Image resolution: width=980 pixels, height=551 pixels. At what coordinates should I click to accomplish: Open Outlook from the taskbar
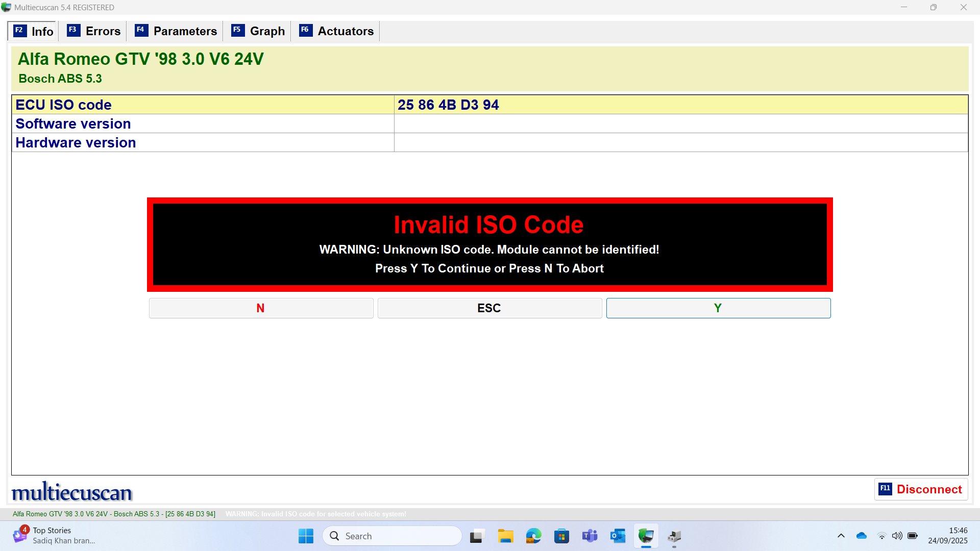(x=618, y=536)
